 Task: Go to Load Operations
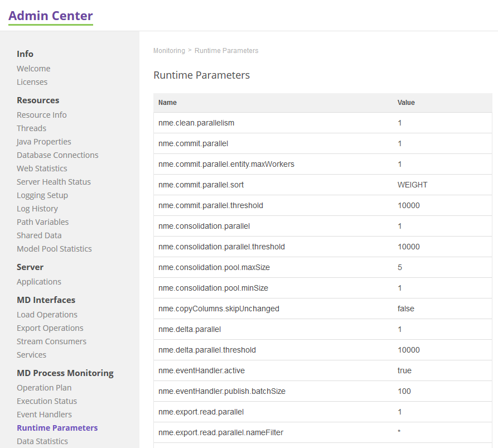[x=47, y=315]
